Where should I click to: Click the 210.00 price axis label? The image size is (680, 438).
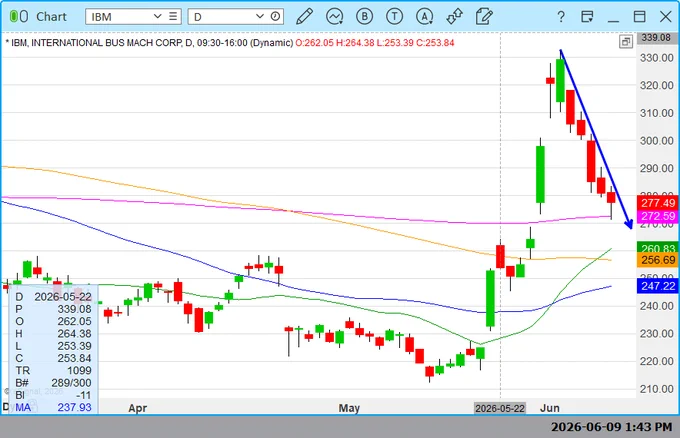tap(657, 389)
